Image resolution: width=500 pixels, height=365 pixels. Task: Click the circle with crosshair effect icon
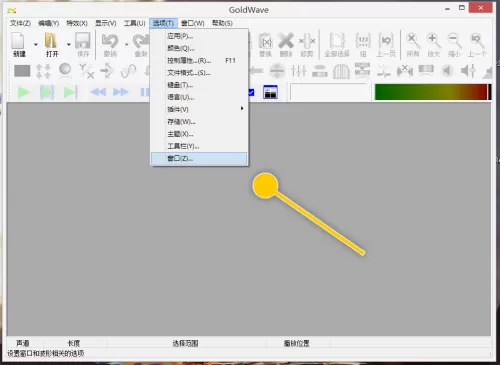(x=277, y=71)
